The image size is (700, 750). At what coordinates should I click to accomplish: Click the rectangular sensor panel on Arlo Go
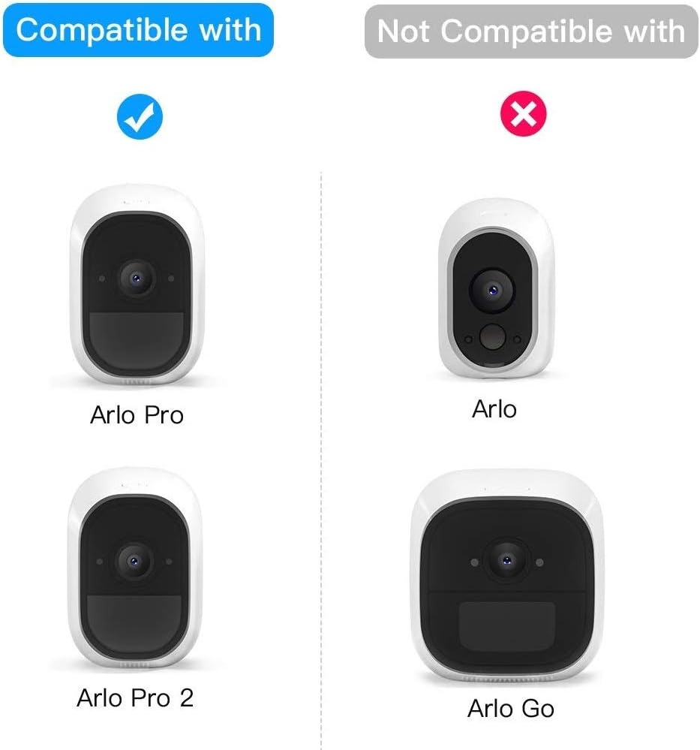(x=507, y=626)
